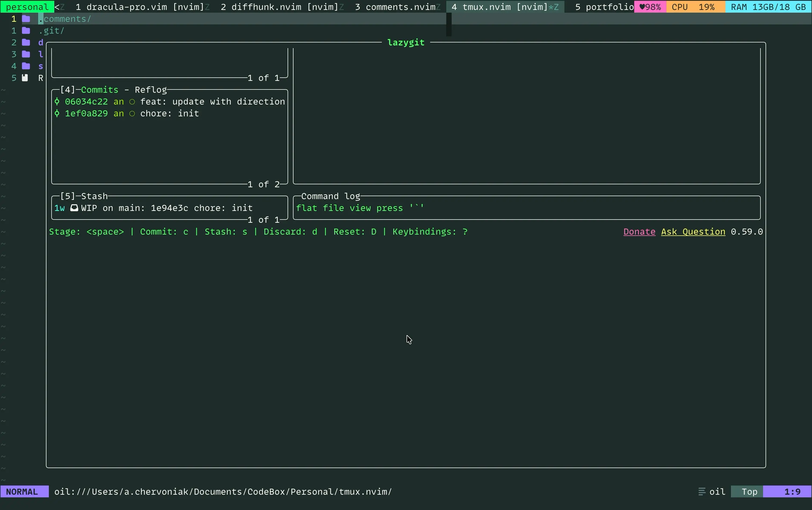Screen dimensions: 812x510
Task: Click '1 of 2' counter in Commits panel
Action: click(264, 184)
